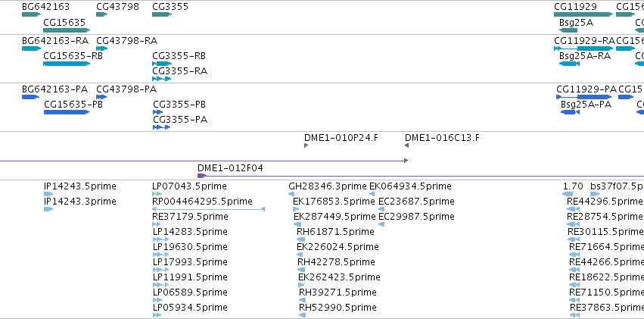Select the CG43798 gene glyph
Viewport: 644px width, 319px height.
[102, 14]
